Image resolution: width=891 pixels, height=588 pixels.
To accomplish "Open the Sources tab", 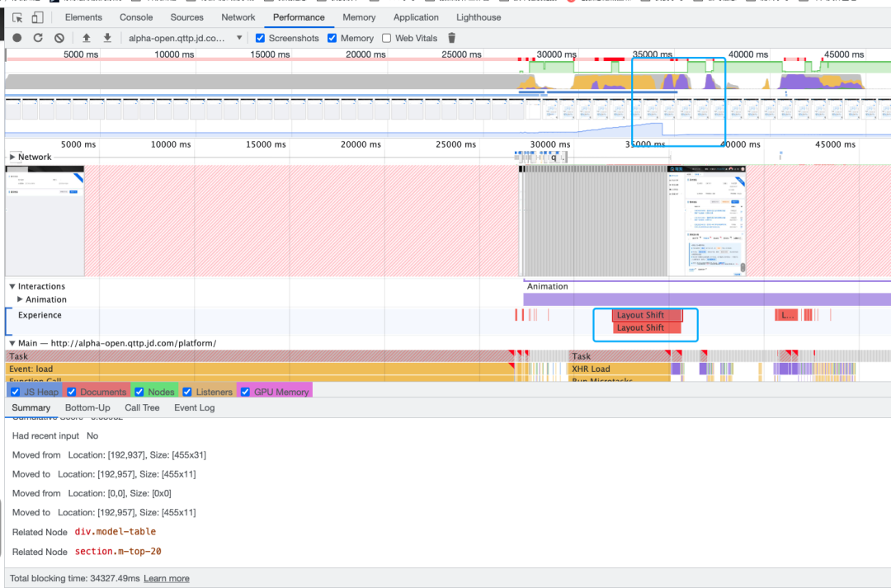I will click(x=187, y=17).
